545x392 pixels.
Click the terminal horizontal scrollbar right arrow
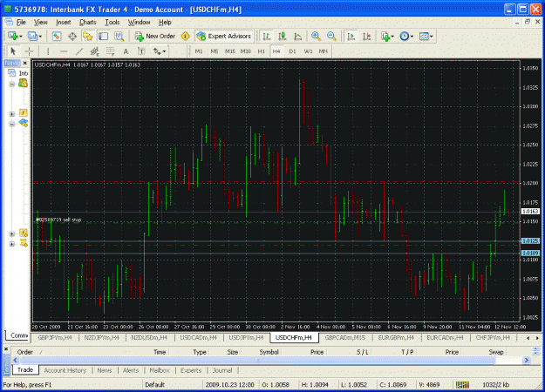point(526,360)
